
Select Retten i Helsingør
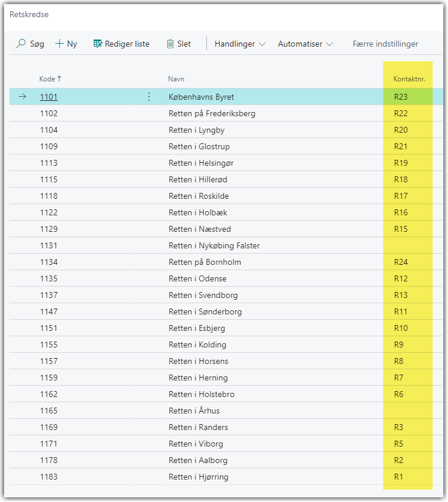pyautogui.click(x=201, y=163)
